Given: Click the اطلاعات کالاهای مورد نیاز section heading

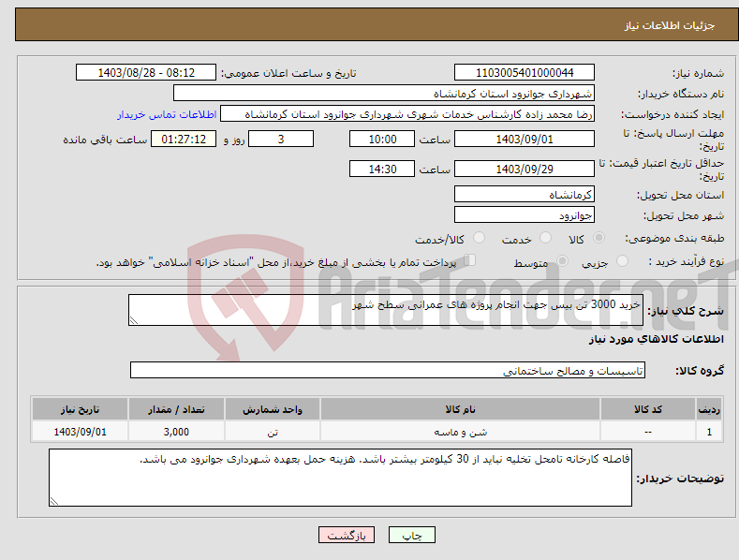Looking at the screenshot, I should 656,339.
